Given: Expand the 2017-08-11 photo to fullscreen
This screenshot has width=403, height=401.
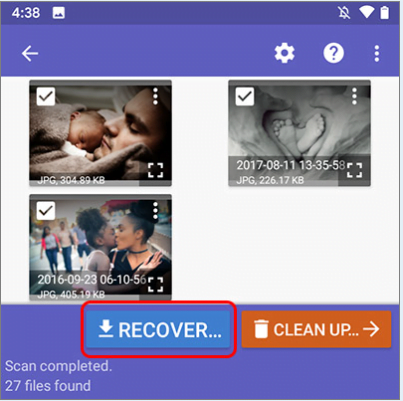Looking at the screenshot, I should click(x=354, y=170).
